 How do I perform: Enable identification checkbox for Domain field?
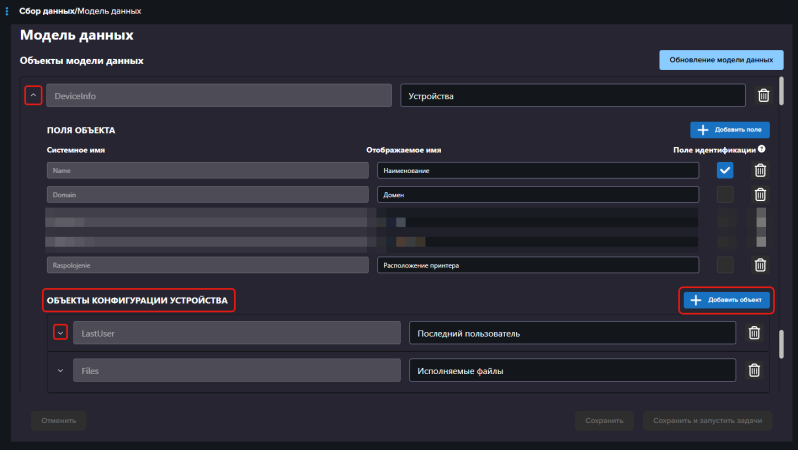coord(725,194)
